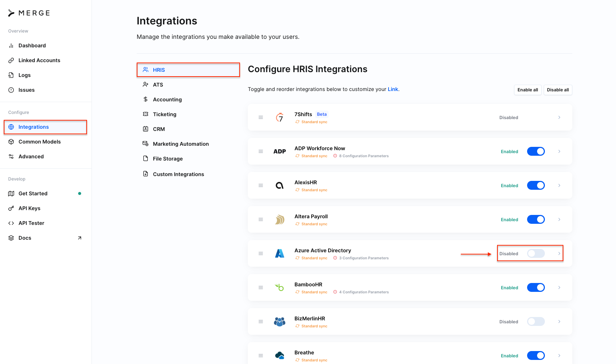Image resolution: width=616 pixels, height=364 pixels.
Task: Enable the Azure Active Directory toggle
Action: 536,253
